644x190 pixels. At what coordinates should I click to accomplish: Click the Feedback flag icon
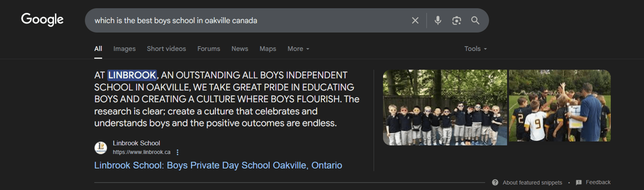579,182
